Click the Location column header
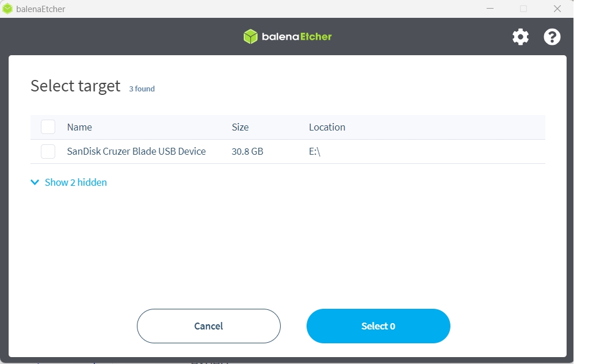Screen dimensions: 608x364 tap(327, 127)
